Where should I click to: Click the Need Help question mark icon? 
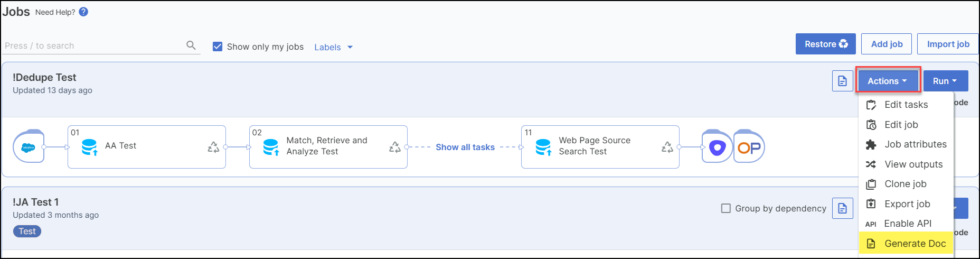tap(83, 12)
